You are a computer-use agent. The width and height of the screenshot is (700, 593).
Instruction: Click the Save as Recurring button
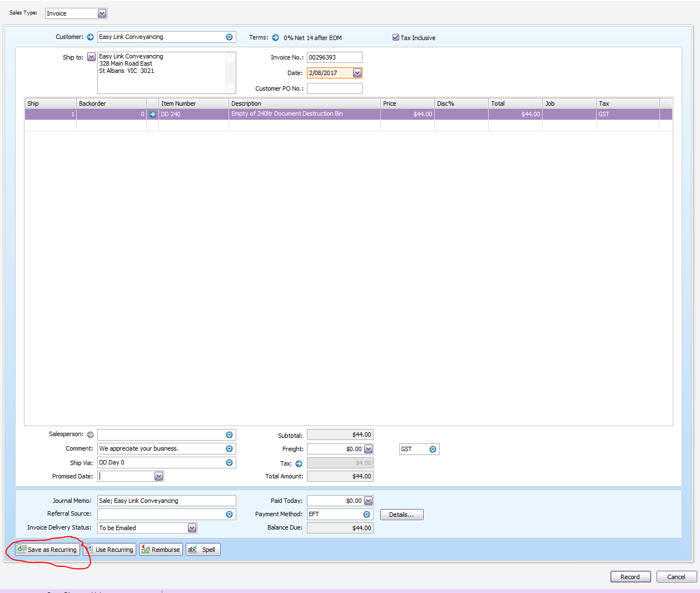pos(47,550)
